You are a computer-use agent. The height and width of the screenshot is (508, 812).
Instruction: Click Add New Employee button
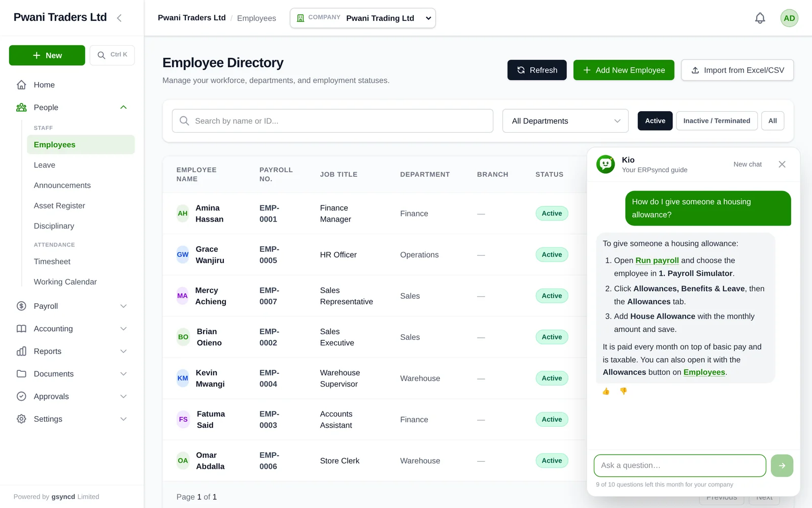point(624,70)
